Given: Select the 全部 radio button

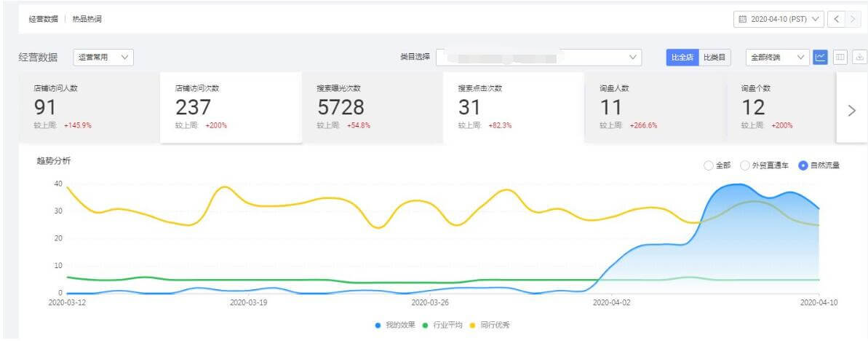Looking at the screenshot, I should tap(709, 165).
